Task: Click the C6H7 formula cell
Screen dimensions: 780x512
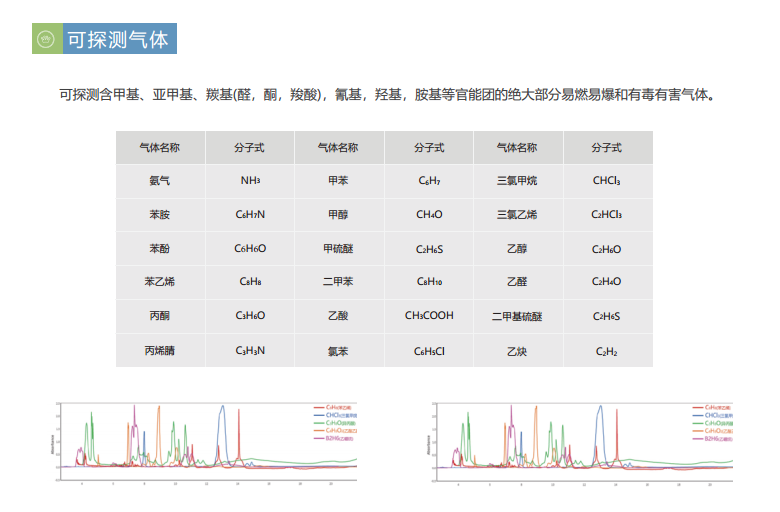Action: click(429, 181)
